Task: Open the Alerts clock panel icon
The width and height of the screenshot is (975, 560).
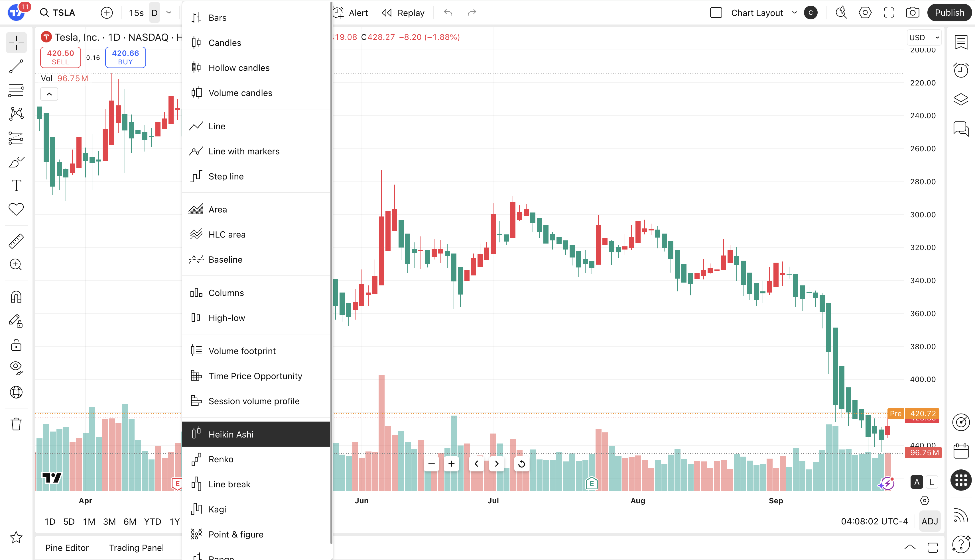Action: coord(961,70)
